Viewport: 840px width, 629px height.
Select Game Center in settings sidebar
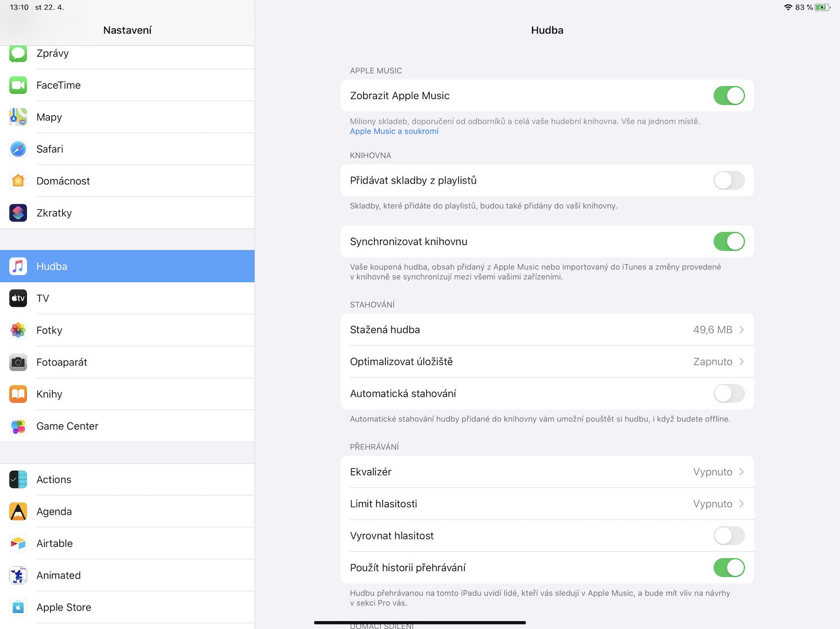click(127, 426)
